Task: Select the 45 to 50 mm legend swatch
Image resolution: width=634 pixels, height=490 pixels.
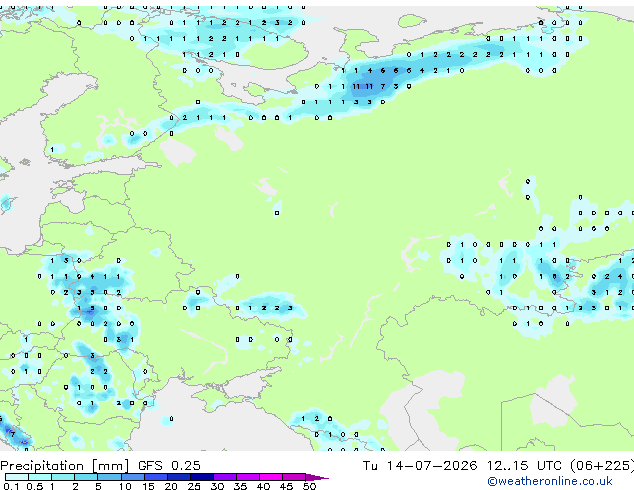Action: [294, 477]
